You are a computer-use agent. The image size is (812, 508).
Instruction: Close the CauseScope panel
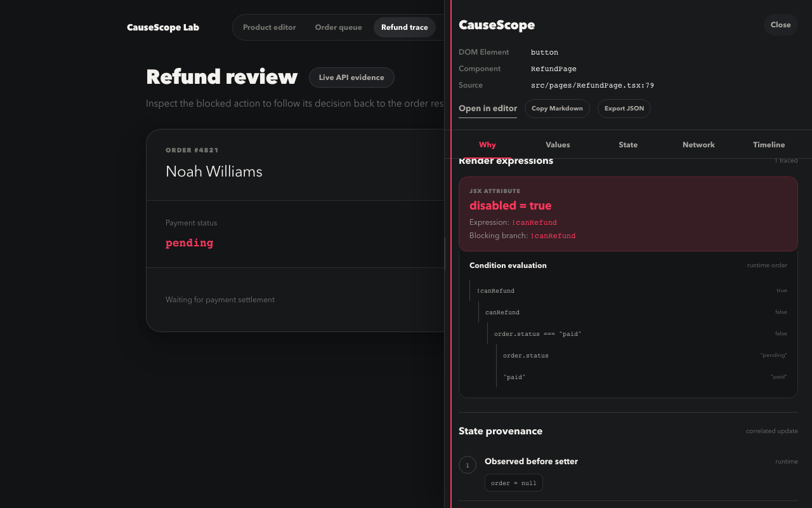pos(780,25)
